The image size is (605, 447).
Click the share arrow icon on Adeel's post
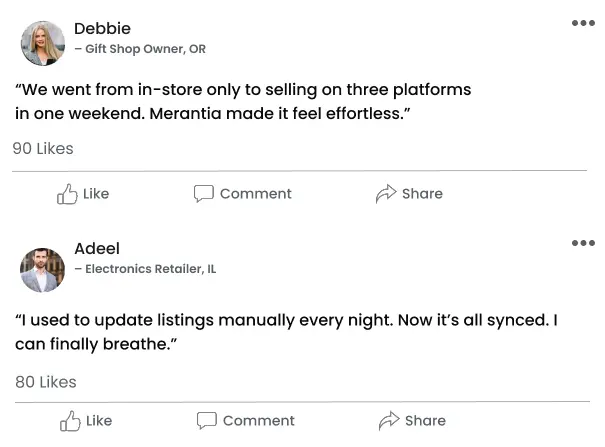(x=389, y=421)
